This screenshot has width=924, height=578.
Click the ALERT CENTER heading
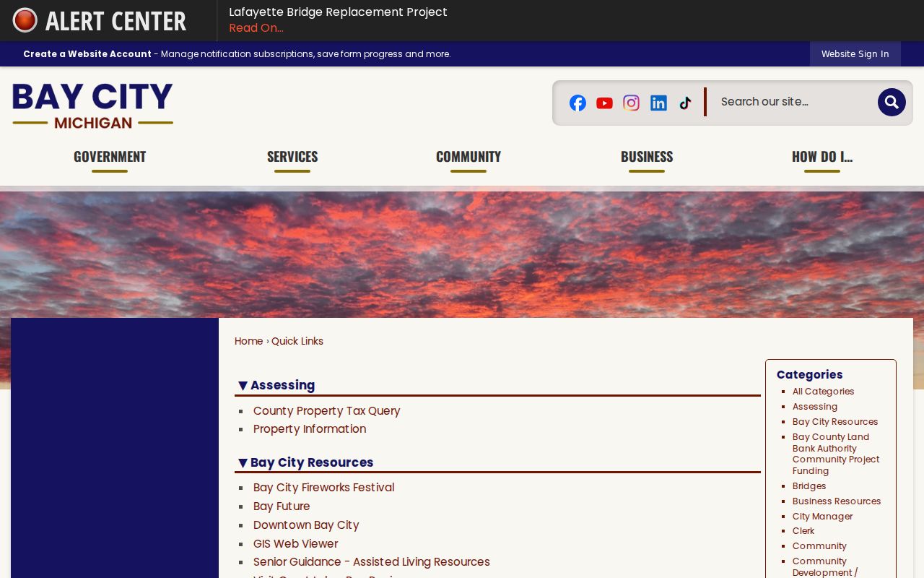click(x=115, y=21)
